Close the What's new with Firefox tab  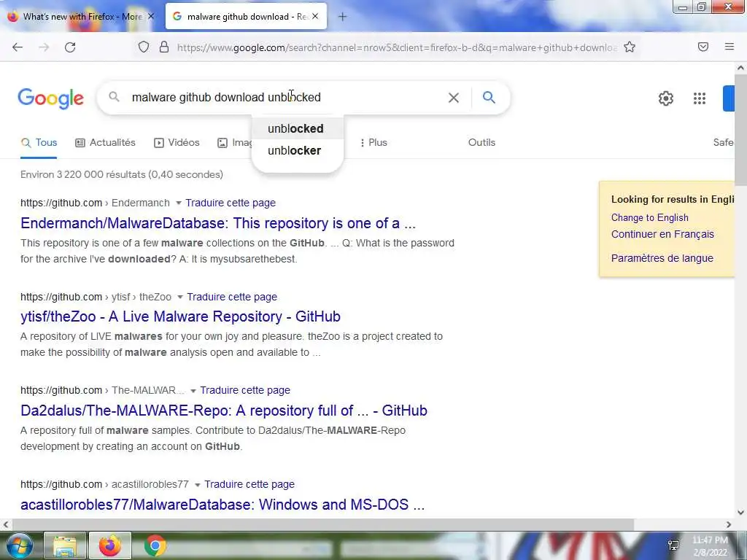click(150, 16)
